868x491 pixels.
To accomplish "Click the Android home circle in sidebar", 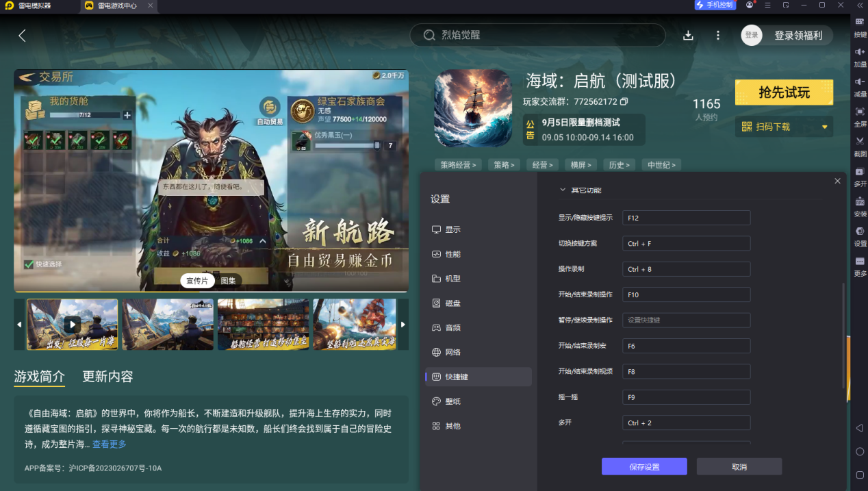I will pos(860,452).
